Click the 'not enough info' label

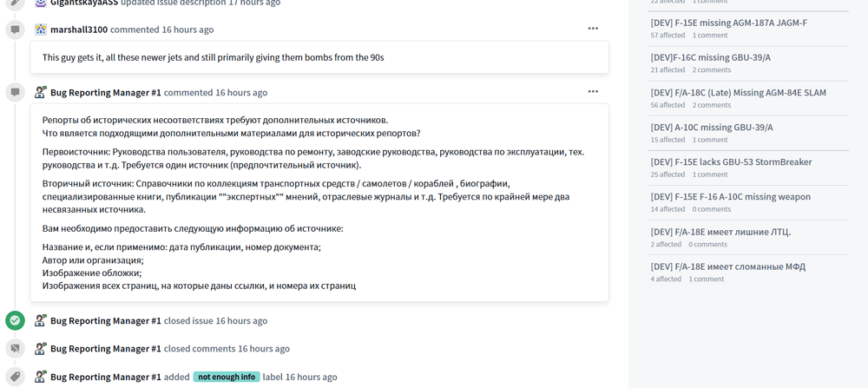pos(227,377)
